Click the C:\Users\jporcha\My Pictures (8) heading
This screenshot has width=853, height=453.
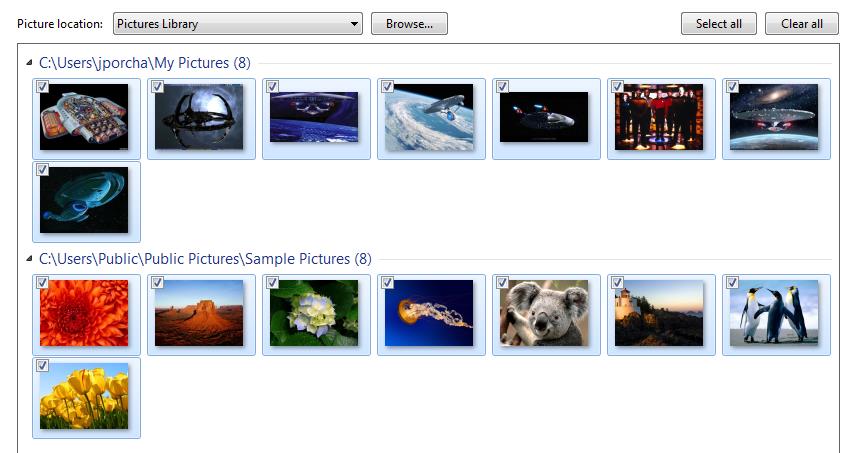pyautogui.click(x=145, y=63)
